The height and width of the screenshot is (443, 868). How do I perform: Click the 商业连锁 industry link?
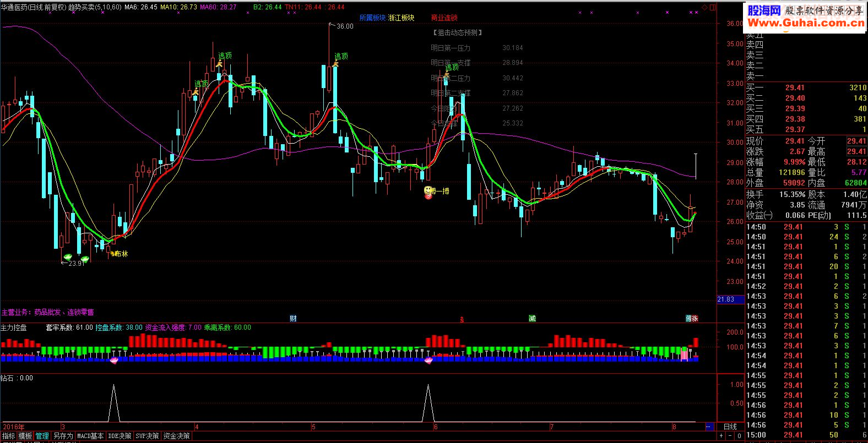point(444,18)
